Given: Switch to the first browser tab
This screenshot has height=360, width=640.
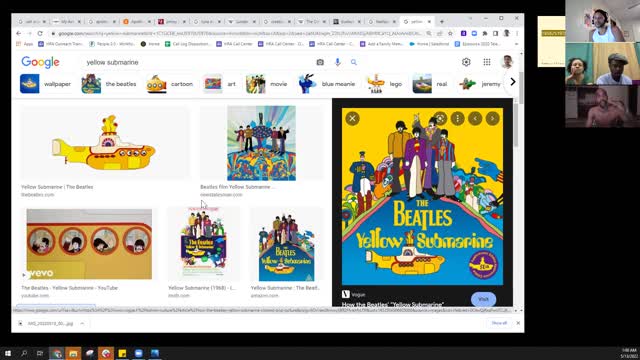Looking at the screenshot, I should pyautogui.click(x=32, y=21).
